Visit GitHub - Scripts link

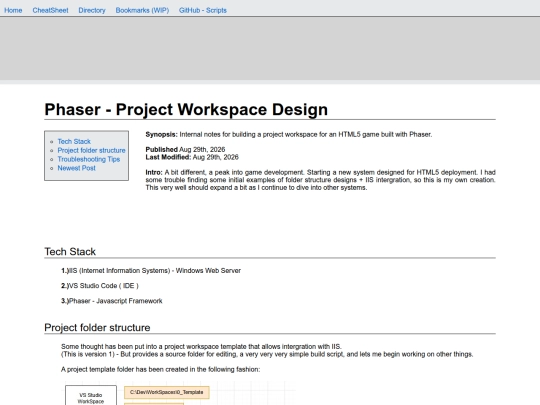202,10
